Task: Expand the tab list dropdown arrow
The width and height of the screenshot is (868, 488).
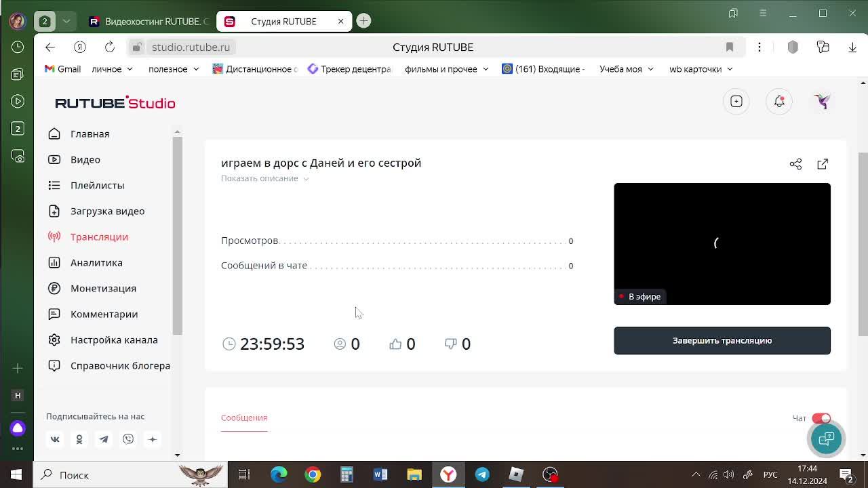Action: (x=66, y=21)
